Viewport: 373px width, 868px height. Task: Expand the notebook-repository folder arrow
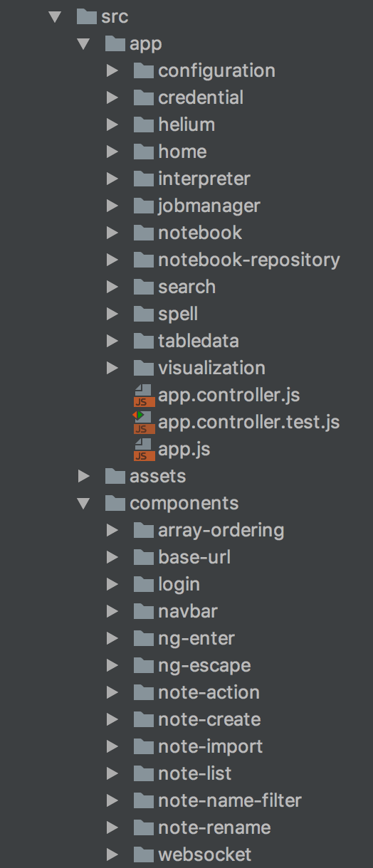coord(112,260)
